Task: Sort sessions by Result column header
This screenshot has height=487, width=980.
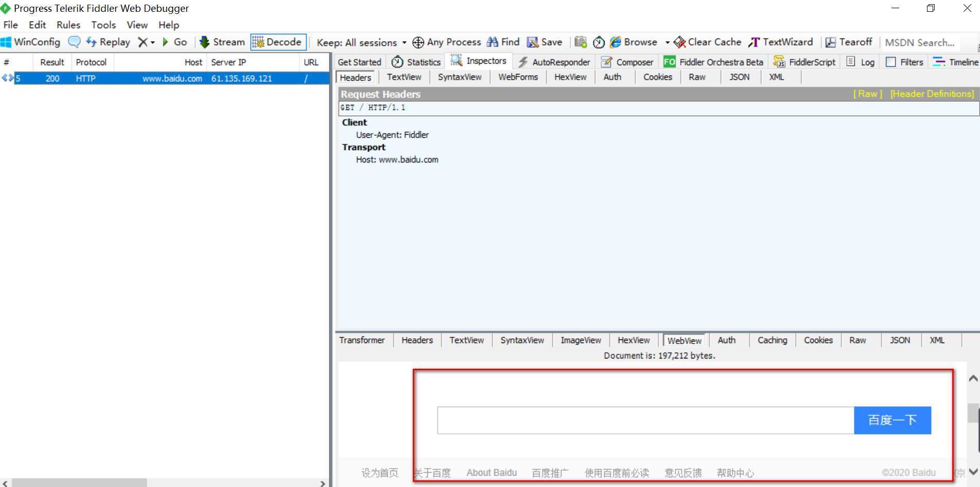Action: (x=52, y=62)
